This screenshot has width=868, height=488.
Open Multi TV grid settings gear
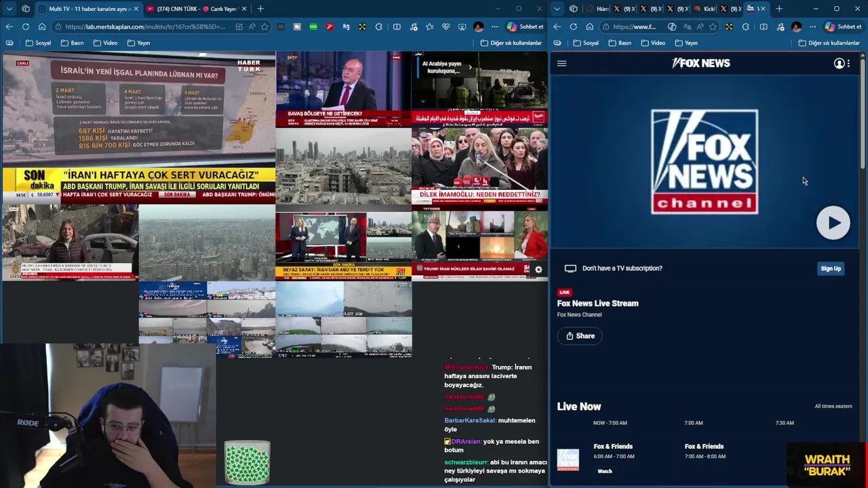click(538, 269)
